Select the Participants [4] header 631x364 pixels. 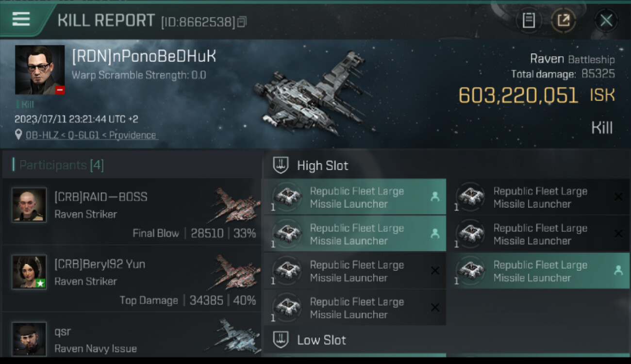(x=61, y=165)
